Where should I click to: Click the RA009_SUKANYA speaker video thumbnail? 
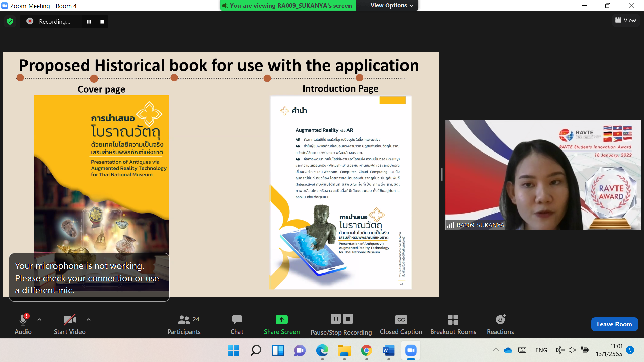pos(543,175)
